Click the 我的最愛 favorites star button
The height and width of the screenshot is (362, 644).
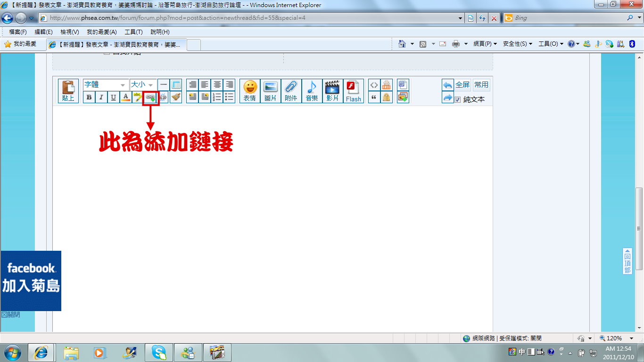click(20, 44)
